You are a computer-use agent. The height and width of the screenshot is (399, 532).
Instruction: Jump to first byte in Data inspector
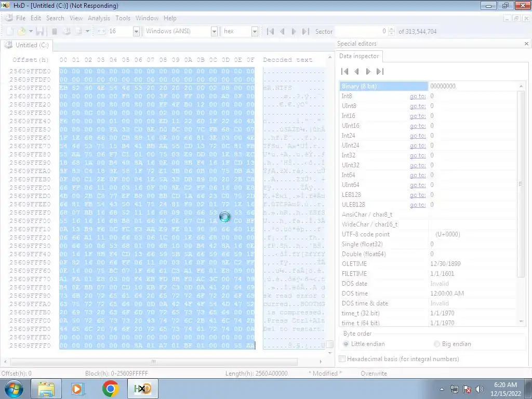click(x=345, y=71)
